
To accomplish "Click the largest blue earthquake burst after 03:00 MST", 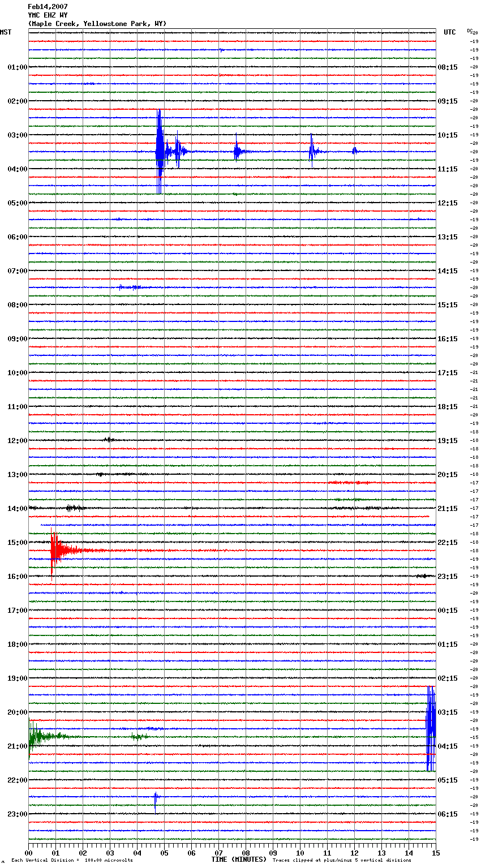I will coord(160,152).
